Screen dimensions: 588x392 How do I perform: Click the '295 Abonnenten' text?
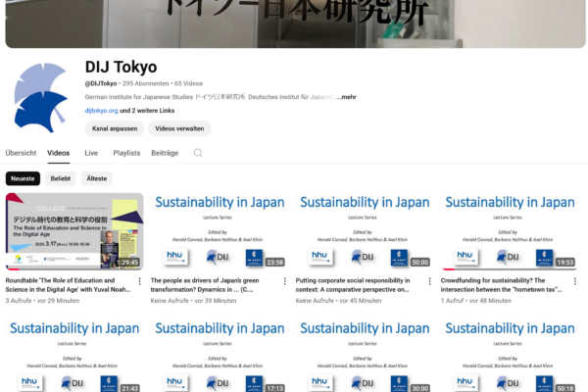coord(145,83)
